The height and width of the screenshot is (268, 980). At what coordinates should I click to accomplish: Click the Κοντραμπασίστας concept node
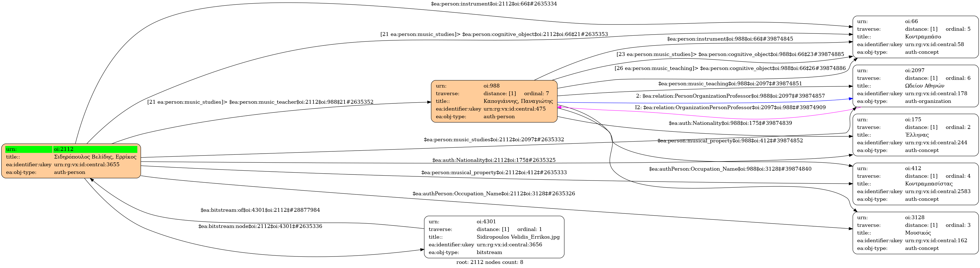tap(915, 184)
